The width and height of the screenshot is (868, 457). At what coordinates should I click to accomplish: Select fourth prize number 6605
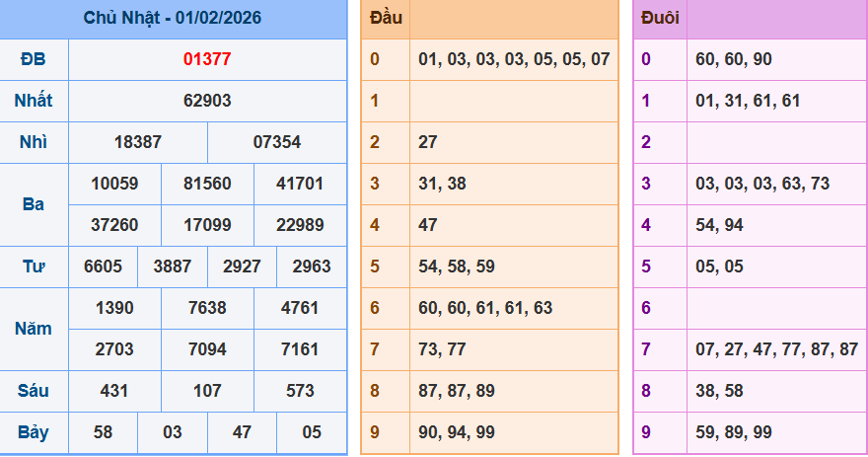pos(104,267)
